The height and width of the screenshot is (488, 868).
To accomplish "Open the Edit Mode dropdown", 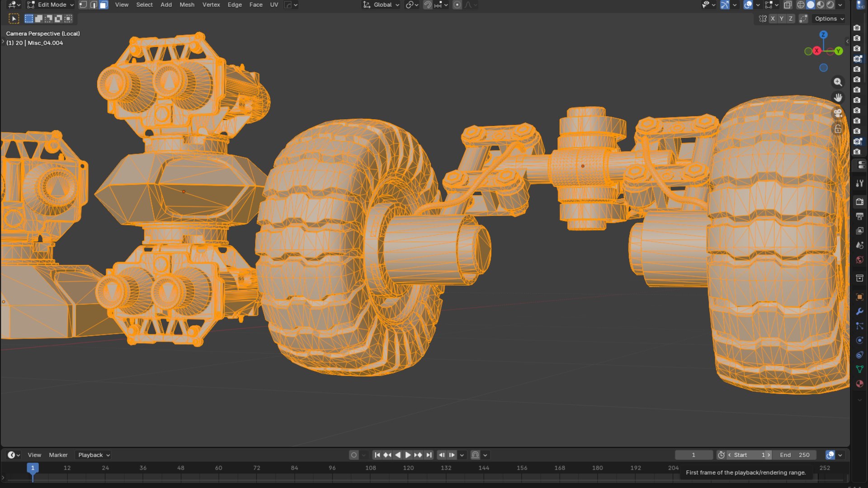I will coord(51,5).
